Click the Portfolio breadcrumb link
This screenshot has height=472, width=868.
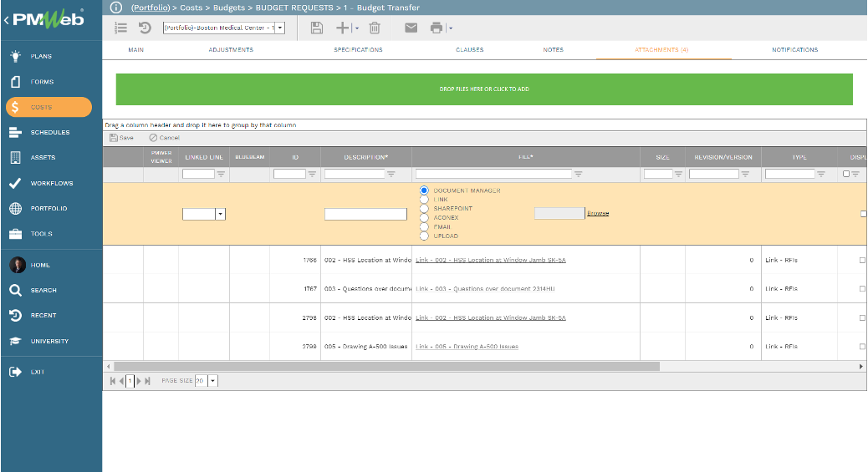pyautogui.click(x=151, y=8)
